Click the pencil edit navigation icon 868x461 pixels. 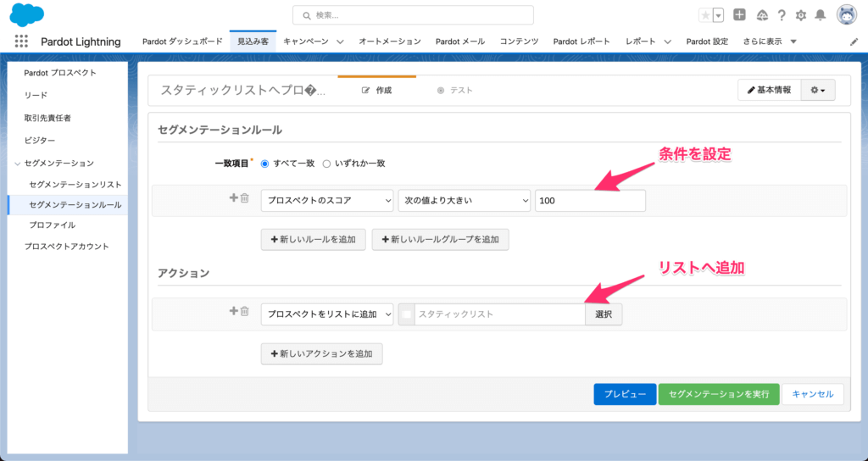(854, 42)
